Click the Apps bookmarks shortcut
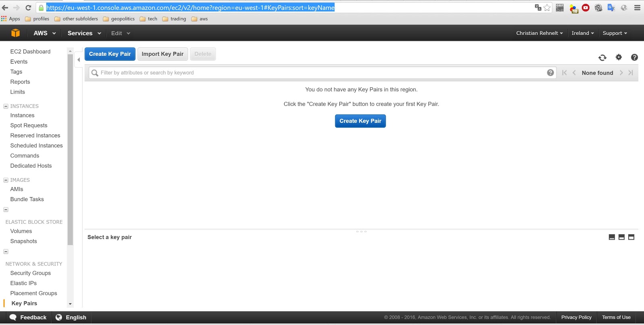 tap(11, 19)
